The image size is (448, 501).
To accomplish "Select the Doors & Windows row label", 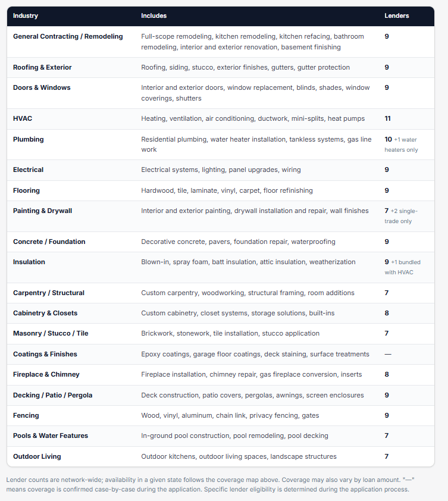I will [42, 87].
